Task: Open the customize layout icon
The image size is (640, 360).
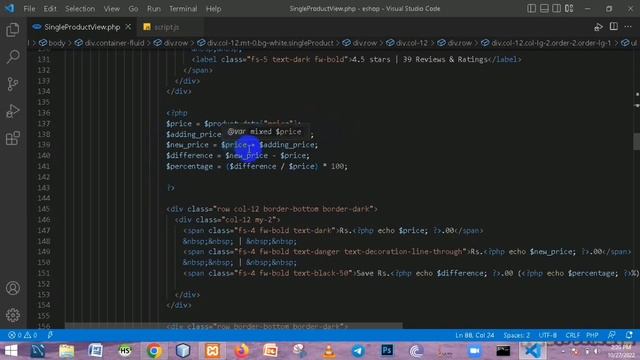Action: click(569, 9)
